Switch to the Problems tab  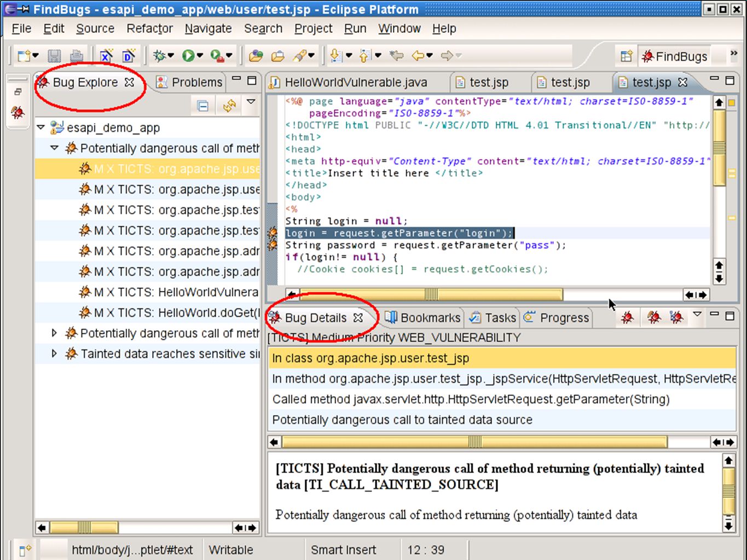(189, 83)
